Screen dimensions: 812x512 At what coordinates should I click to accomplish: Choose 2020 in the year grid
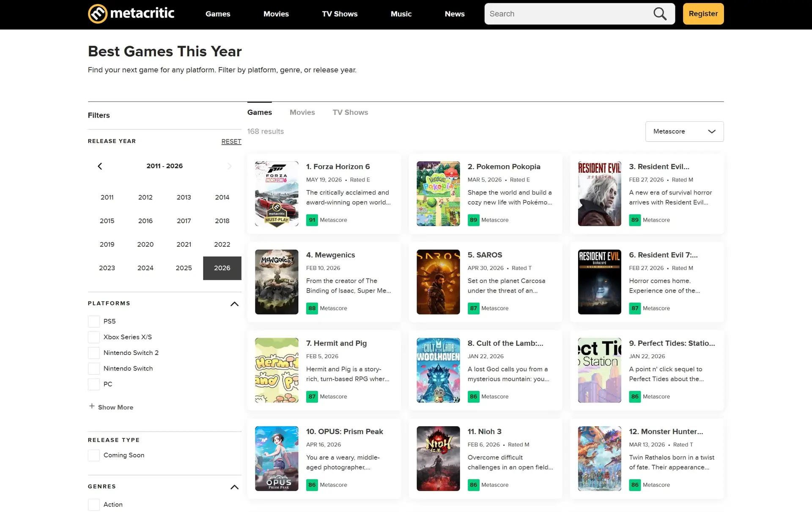145,244
